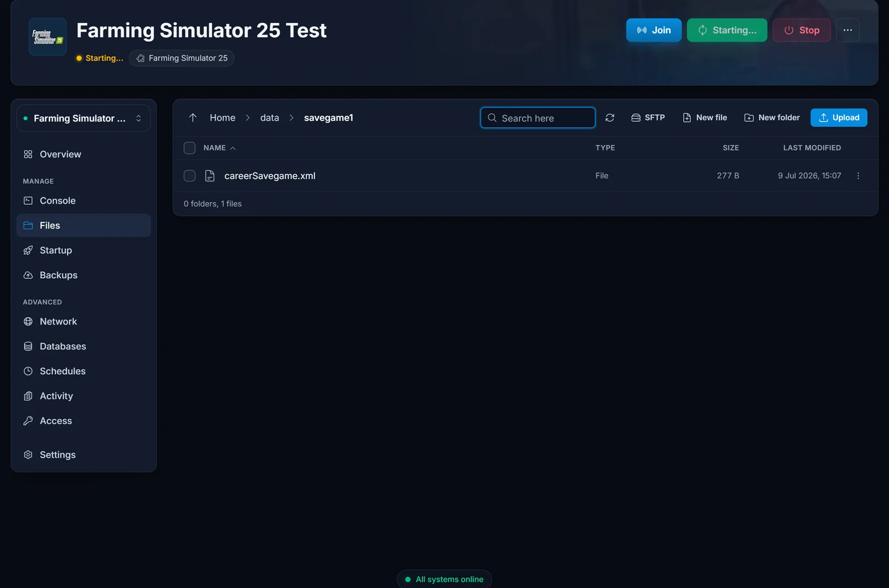
Task: Click the Starting... status under the title
Action: (99, 58)
